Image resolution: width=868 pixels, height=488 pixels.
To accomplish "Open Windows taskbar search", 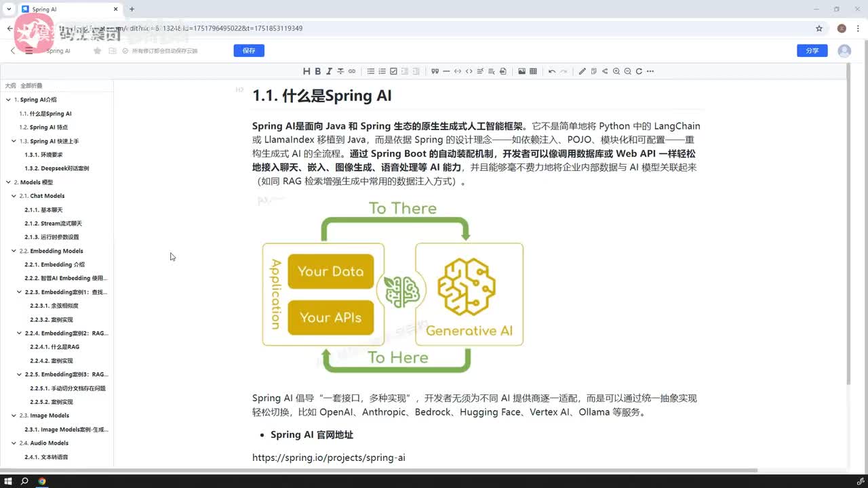I will click(24, 481).
